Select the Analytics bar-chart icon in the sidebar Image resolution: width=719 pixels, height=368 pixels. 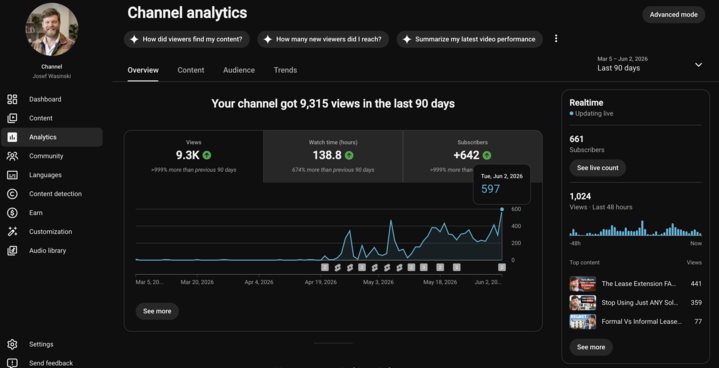point(12,137)
